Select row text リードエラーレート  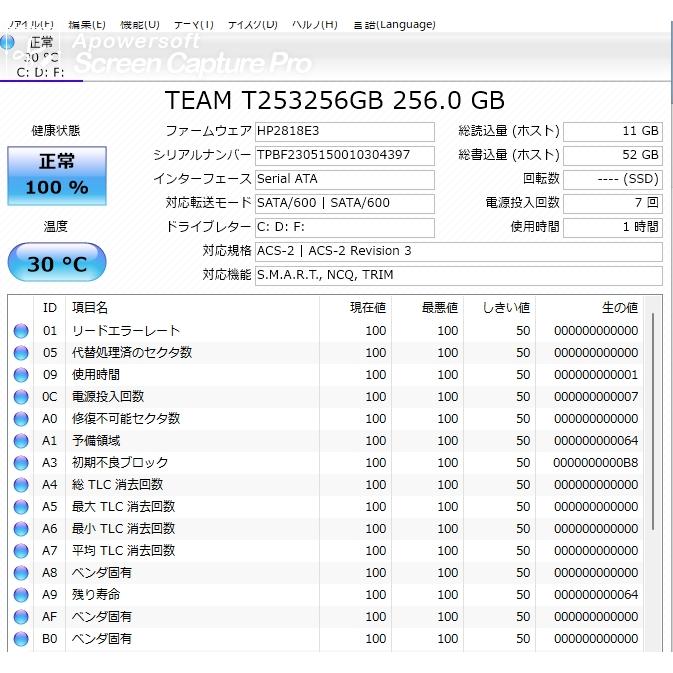coord(126,331)
